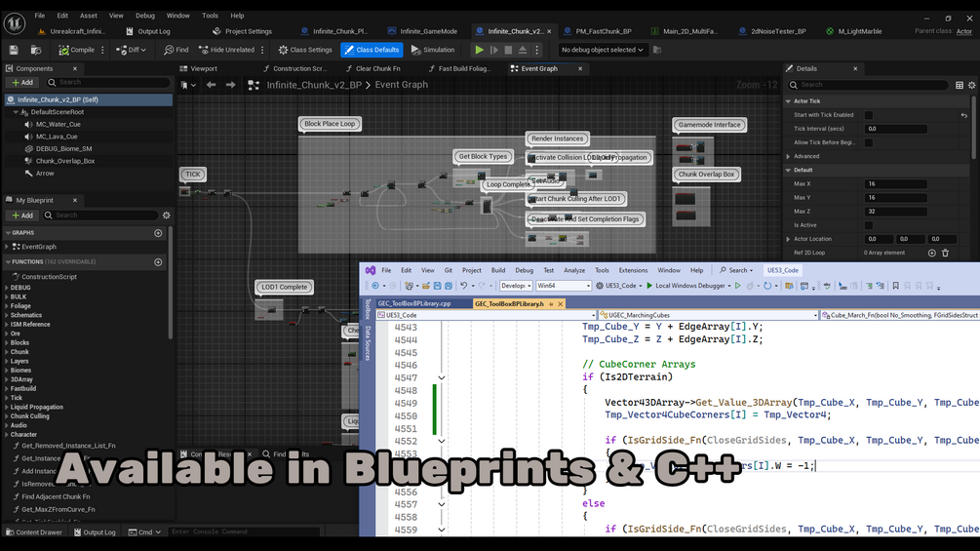The image size is (980, 551).
Task: Click the Stop play button
Action: tap(508, 50)
